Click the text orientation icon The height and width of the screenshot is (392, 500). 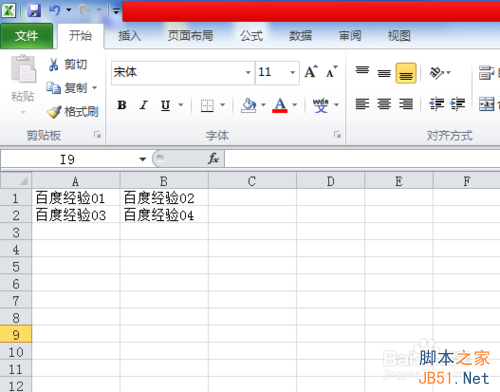coord(437,72)
